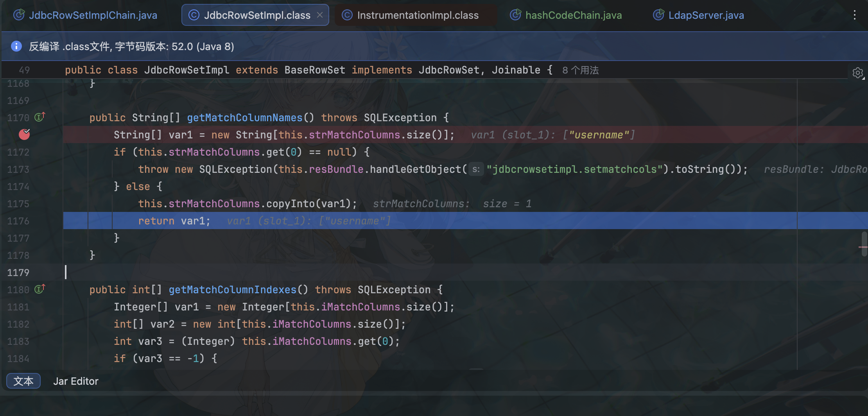Click line number 1176 in the gutter

(18, 221)
